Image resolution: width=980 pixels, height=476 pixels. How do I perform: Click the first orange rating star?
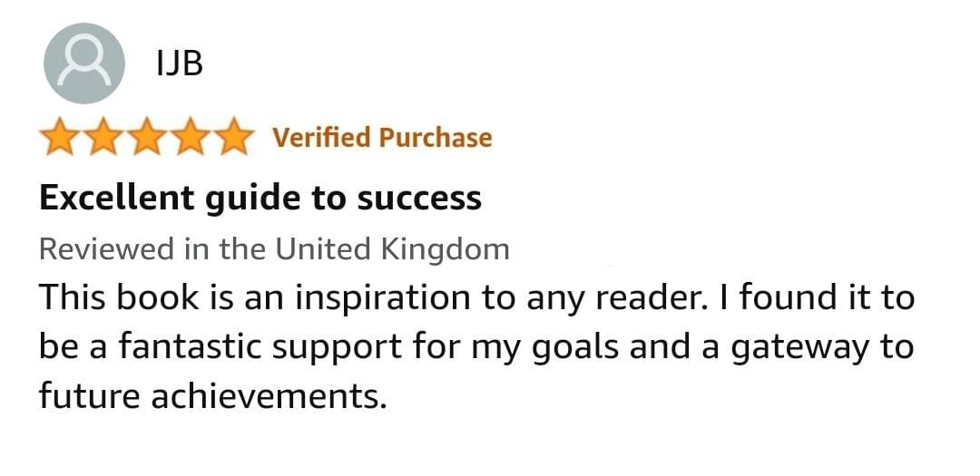point(60,136)
